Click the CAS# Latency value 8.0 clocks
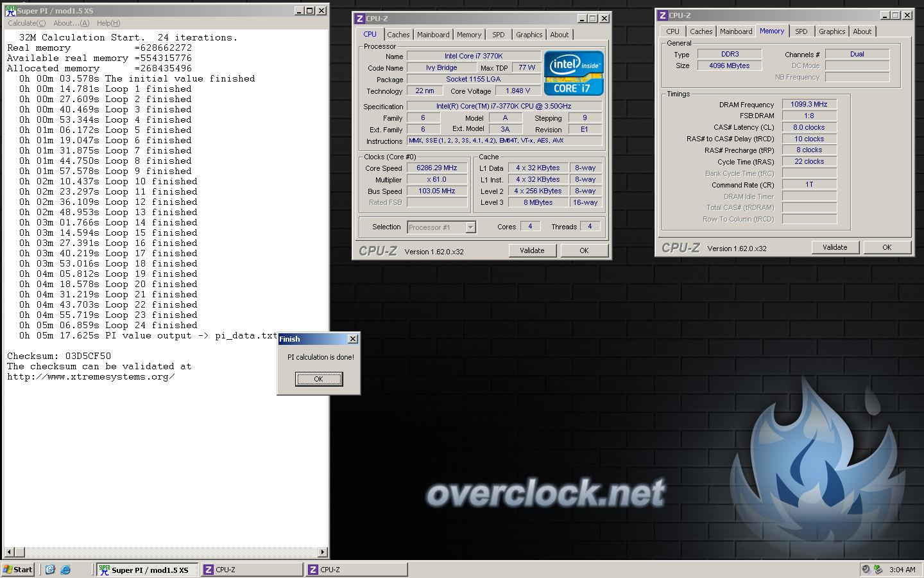Image resolution: width=924 pixels, height=578 pixels. (809, 127)
